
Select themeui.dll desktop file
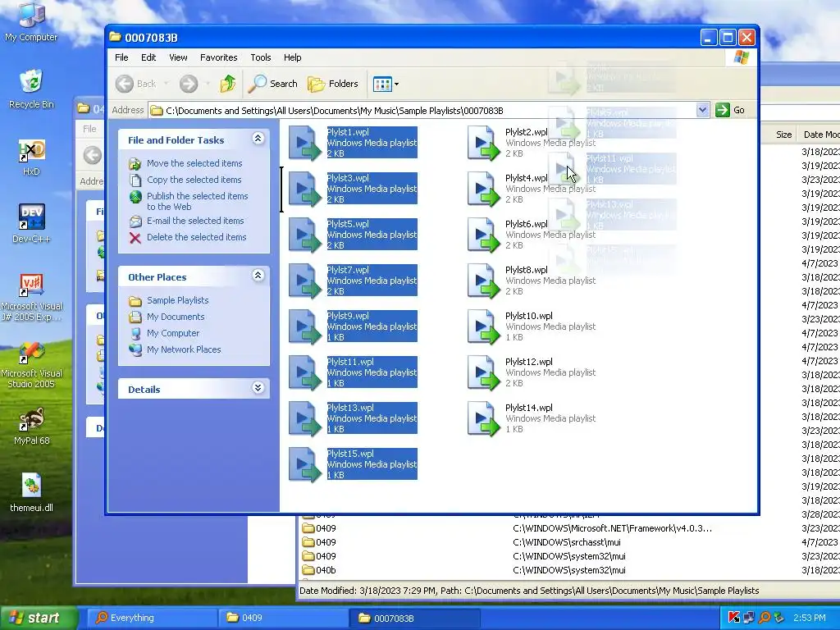tap(31, 493)
